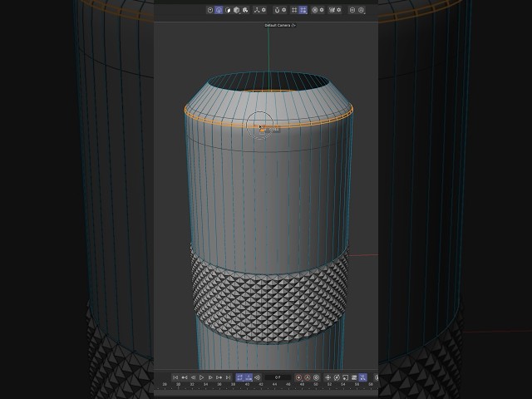
Task: Open the cube icon with dropdown corner
Action: 236,10
